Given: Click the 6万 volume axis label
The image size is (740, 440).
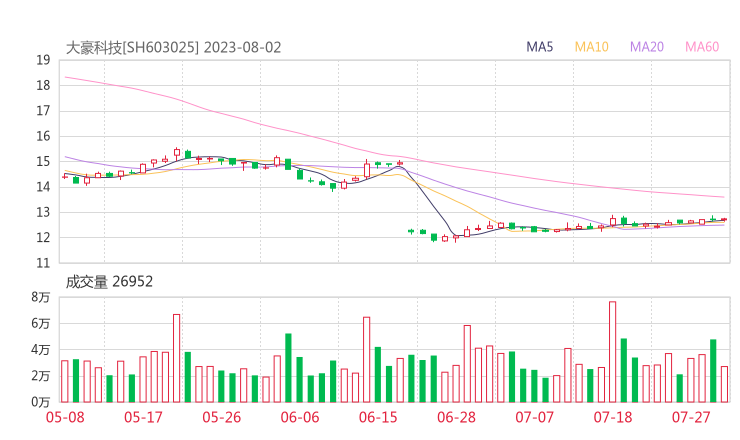Looking at the screenshot, I should pos(41,324).
